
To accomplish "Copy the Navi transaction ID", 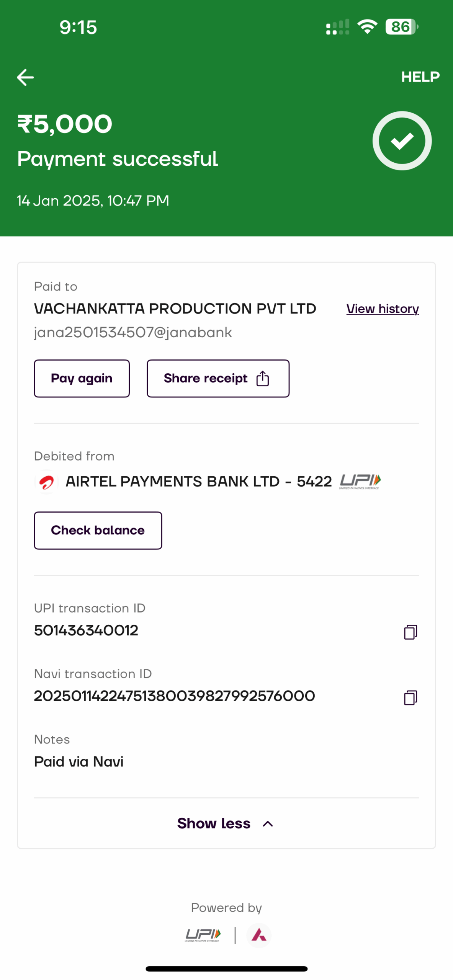I will (x=410, y=697).
